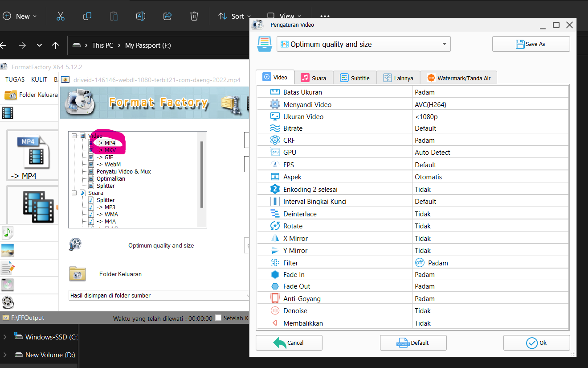Click the <1080p value cell

click(490, 116)
